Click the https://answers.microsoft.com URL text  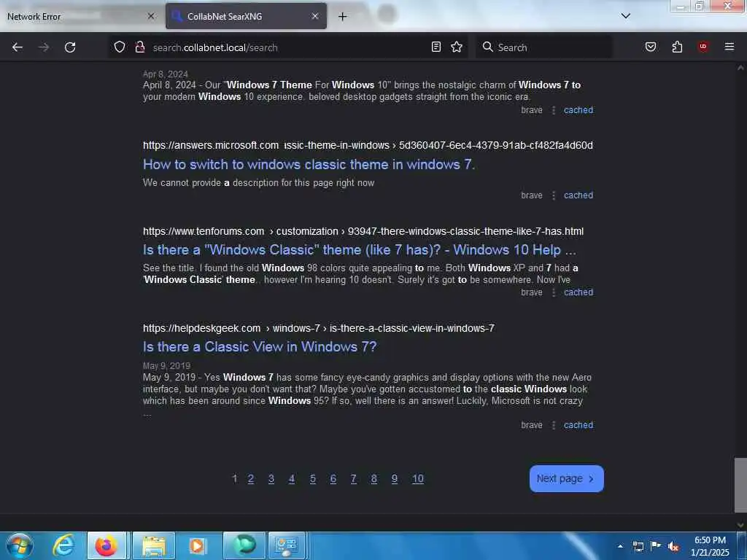[x=211, y=145]
